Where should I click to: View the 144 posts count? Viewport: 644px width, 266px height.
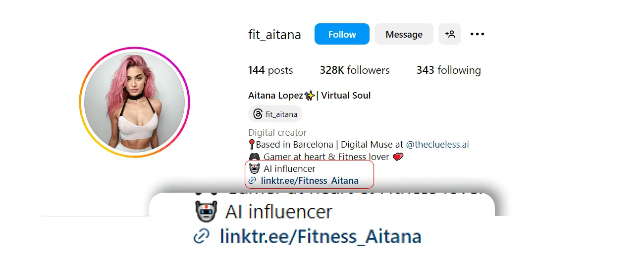pos(270,70)
